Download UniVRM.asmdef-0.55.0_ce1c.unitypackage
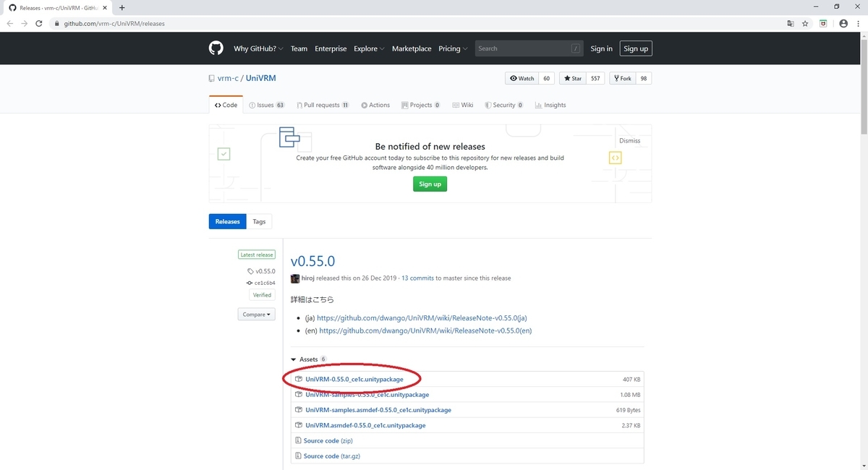The width and height of the screenshot is (868, 470). tap(365, 425)
